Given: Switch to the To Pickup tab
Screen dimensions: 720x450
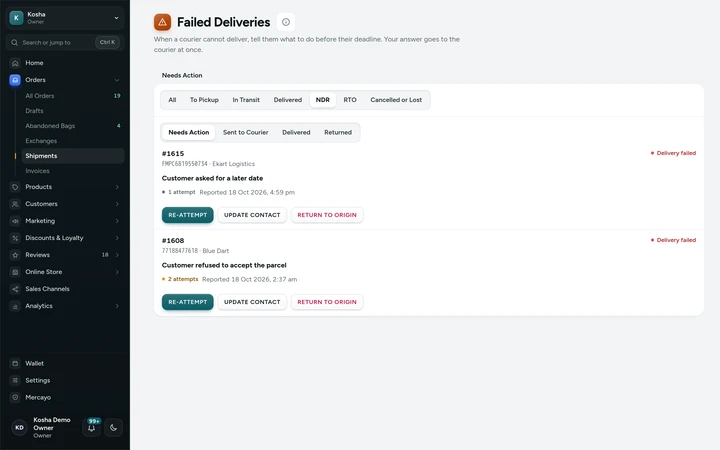Looking at the screenshot, I should (204, 100).
